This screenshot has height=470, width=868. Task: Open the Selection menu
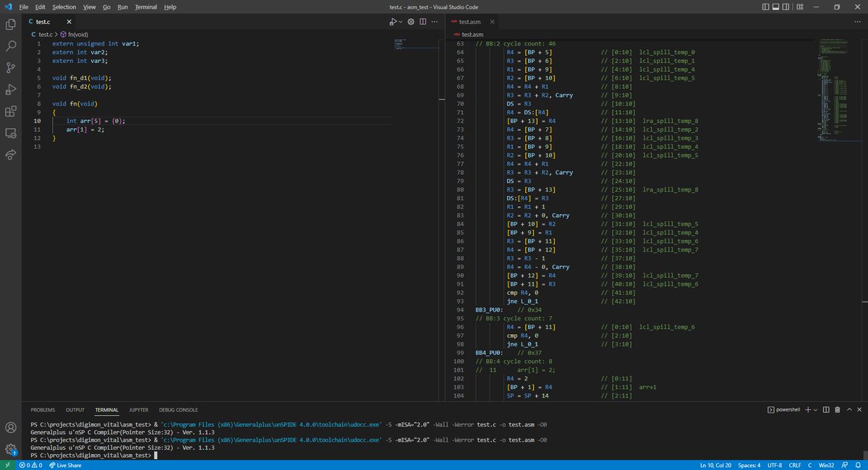pyautogui.click(x=64, y=7)
